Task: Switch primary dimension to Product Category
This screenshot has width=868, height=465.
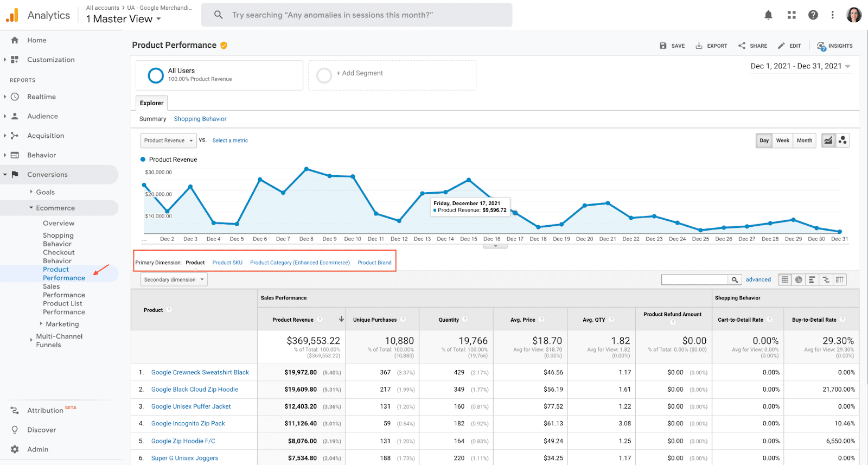Action: (x=300, y=263)
